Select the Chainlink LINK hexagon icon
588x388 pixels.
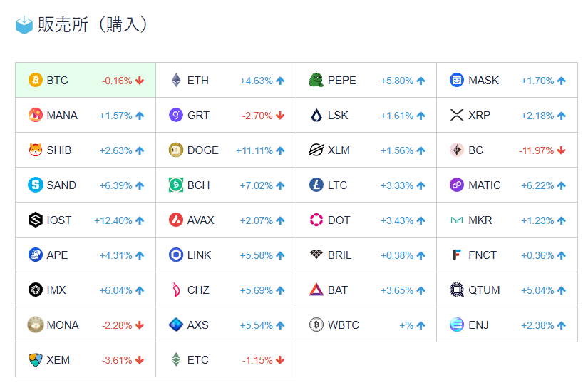tap(176, 255)
